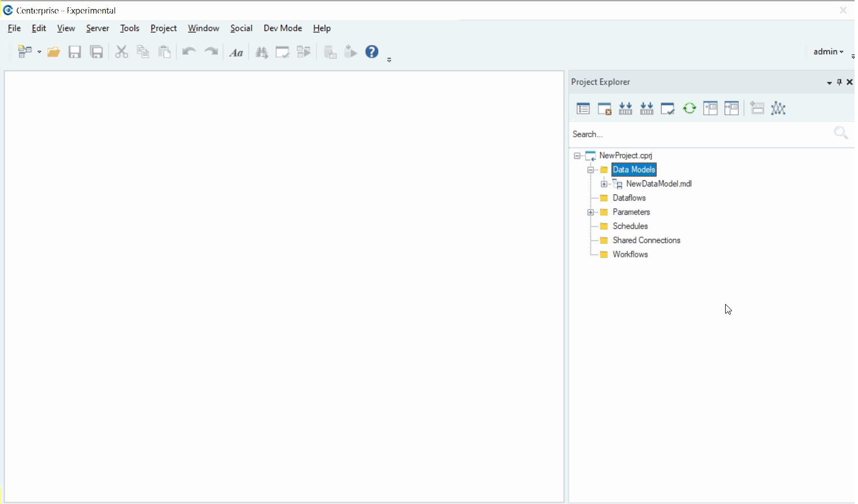Select the Shared Connections folder

(x=647, y=241)
